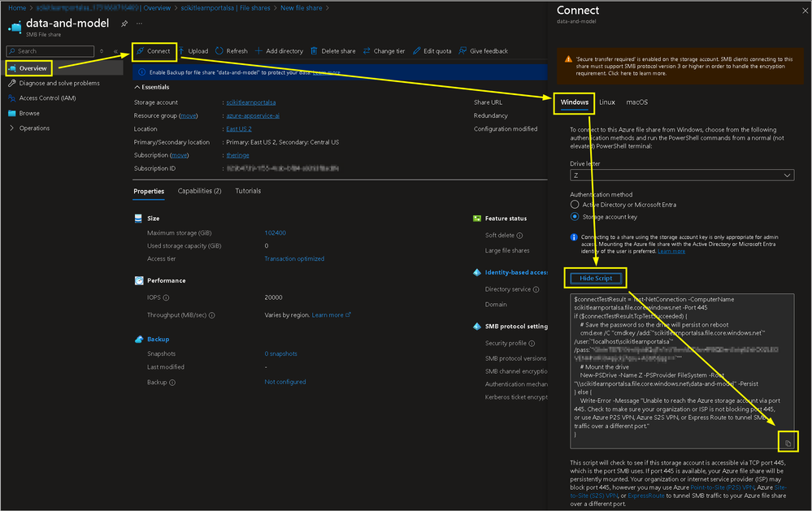The width and height of the screenshot is (812, 511).
Task: Open the Tutorials tab
Action: 248,191
